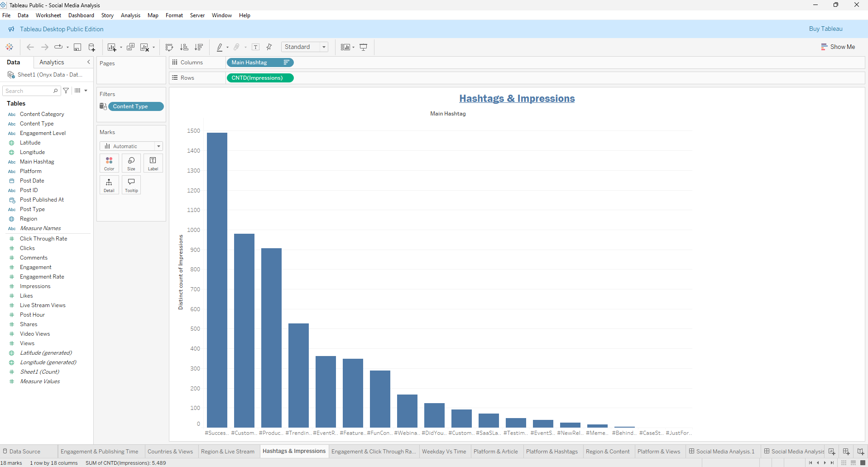Click the Content Type filter pill
Viewport: 868px width, 467px height.
[x=136, y=106]
